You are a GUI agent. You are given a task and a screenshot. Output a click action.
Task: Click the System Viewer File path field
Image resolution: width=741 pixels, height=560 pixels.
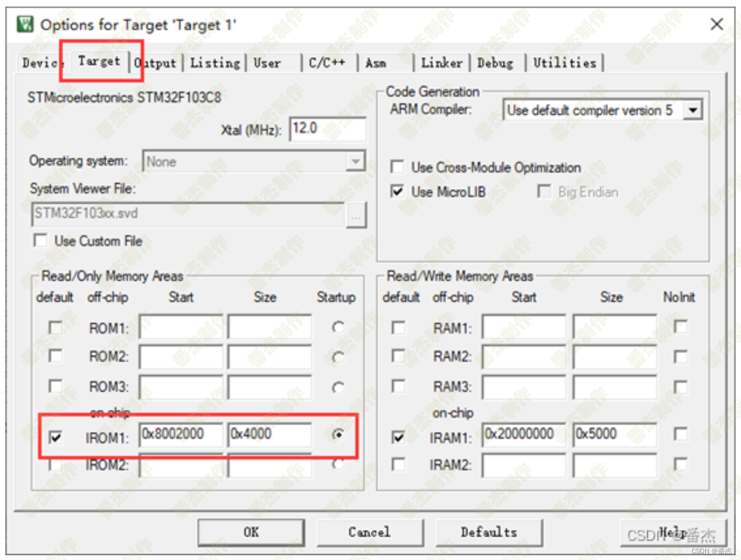point(188,215)
